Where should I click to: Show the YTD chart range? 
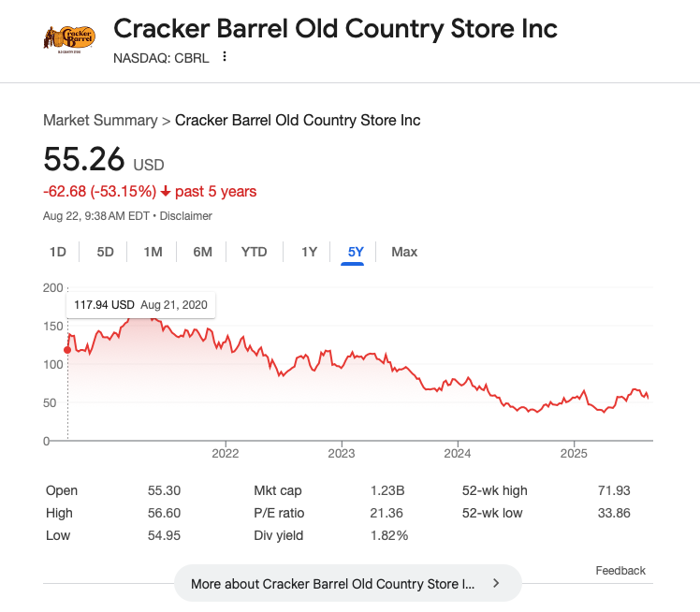pos(254,252)
